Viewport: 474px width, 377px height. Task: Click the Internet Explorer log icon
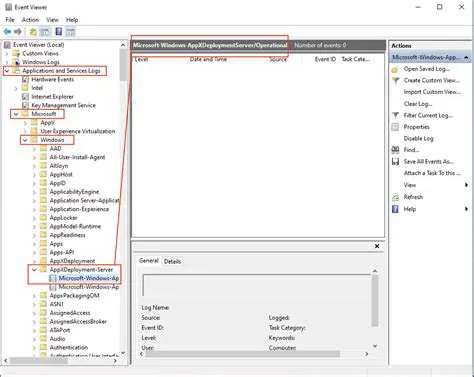click(25, 97)
